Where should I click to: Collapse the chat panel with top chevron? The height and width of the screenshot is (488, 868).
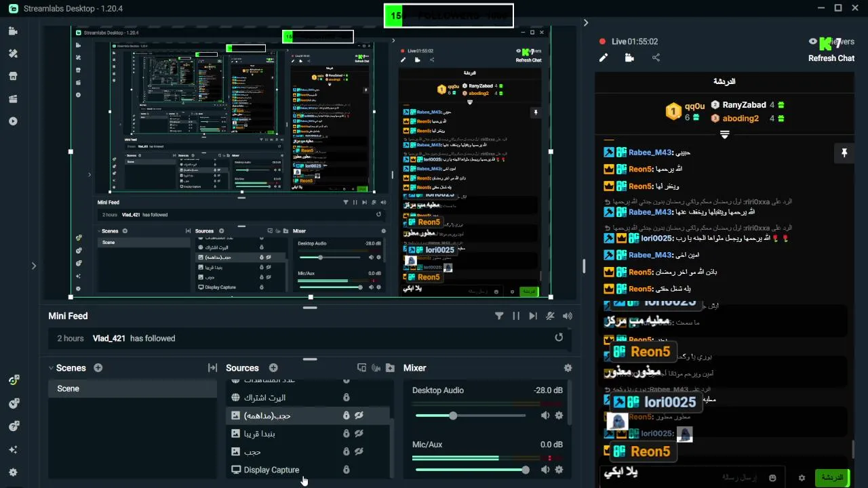point(586,22)
